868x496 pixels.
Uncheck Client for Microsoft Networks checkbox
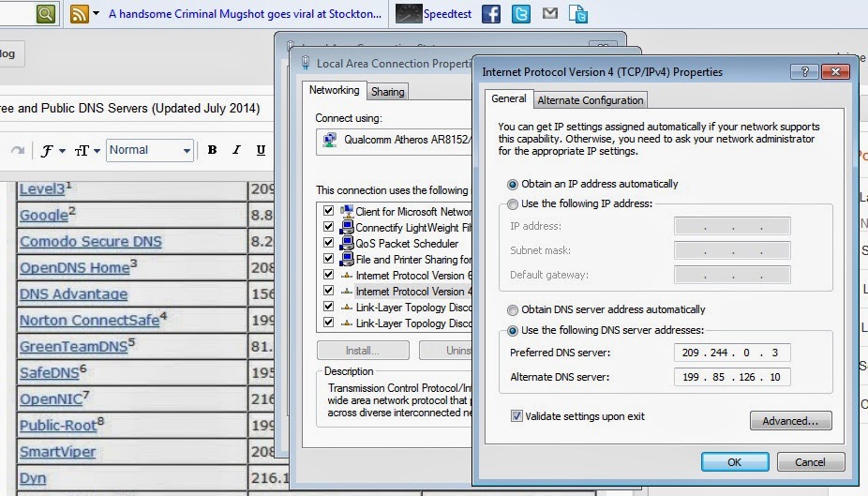(x=328, y=211)
